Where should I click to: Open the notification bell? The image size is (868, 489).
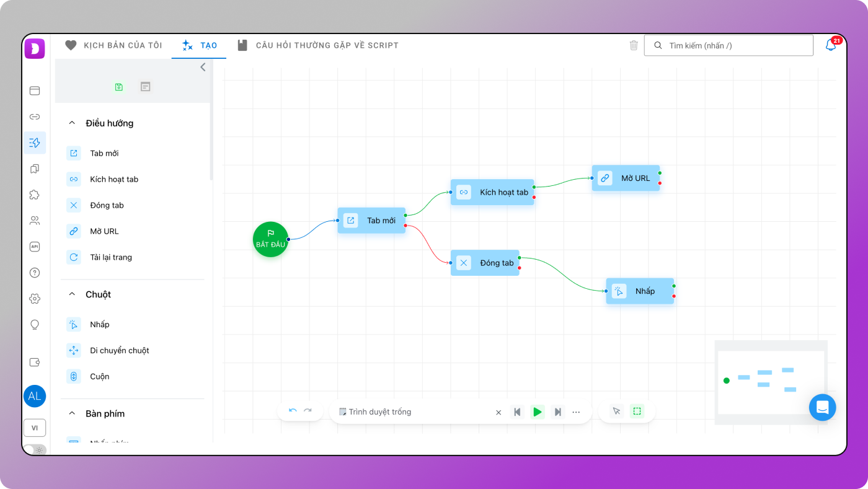tap(830, 45)
